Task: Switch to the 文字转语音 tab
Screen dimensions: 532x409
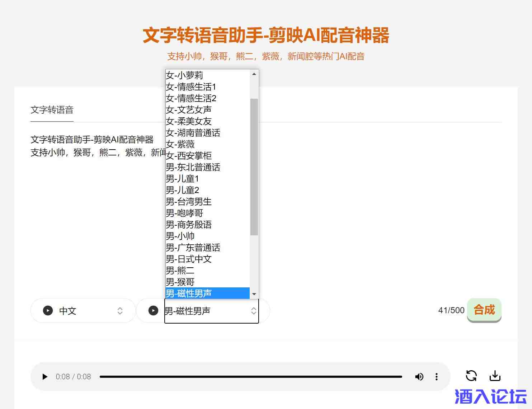Action: click(x=52, y=110)
